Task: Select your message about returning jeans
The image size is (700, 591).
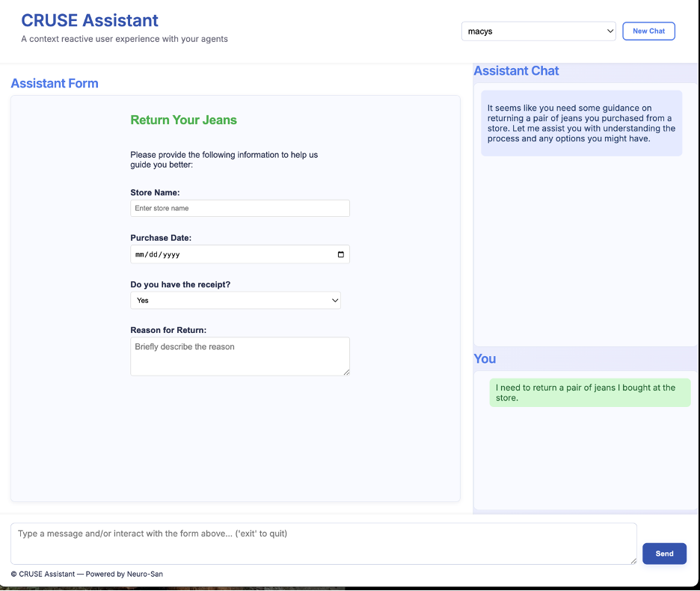Action: [590, 393]
